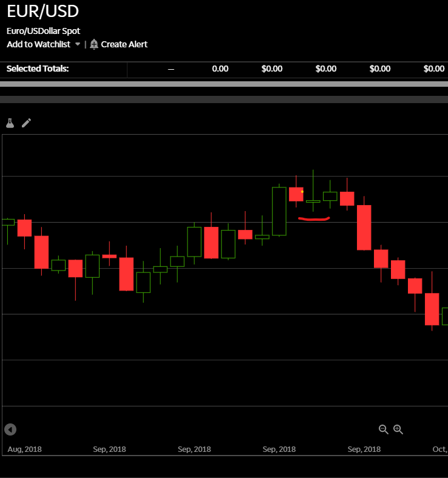The height and width of the screenshot is (478, 448).
Task: Click the 0.00 total without dollar sign
Action: (x=220, y=69)
